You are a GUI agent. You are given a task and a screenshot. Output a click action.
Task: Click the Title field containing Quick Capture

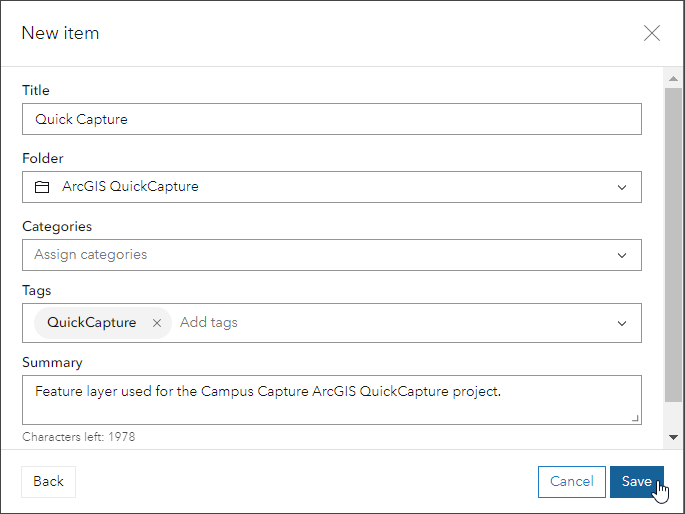pos(331,119)
